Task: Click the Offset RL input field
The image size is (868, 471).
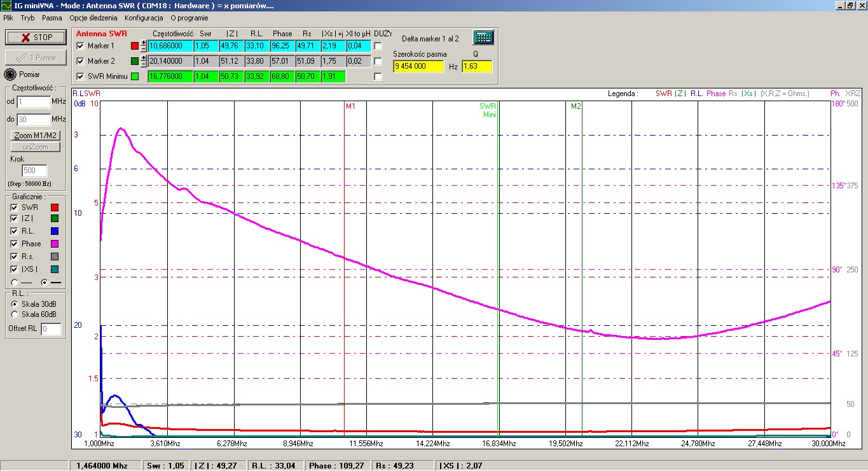Action: click(x=52, y=329)
